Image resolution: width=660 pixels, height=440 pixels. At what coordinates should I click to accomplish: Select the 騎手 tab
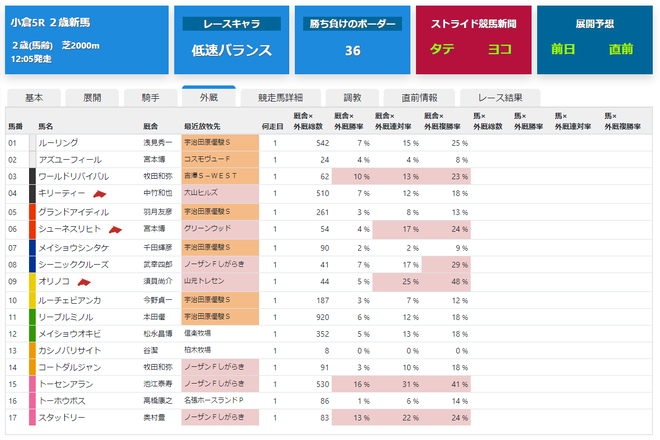[x=150, y=98]
